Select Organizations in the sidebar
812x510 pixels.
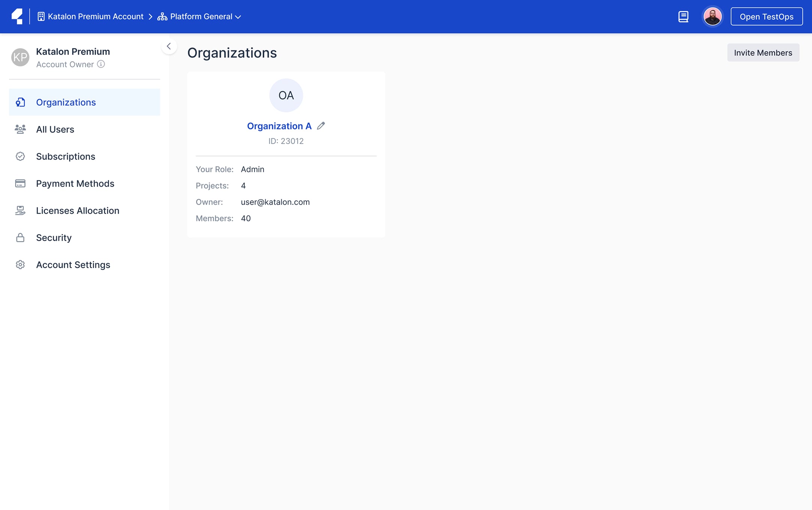point(84,102)
